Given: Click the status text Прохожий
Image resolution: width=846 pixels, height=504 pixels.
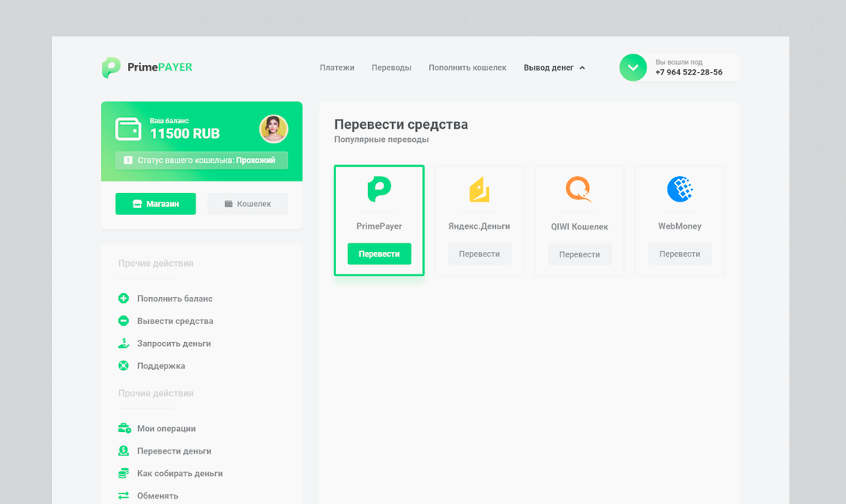Looking at the screenshot, I should (x=255, y=160).
